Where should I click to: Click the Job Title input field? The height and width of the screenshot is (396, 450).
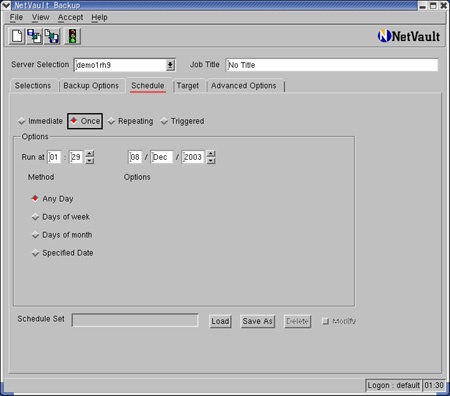(x=332, y=65)
